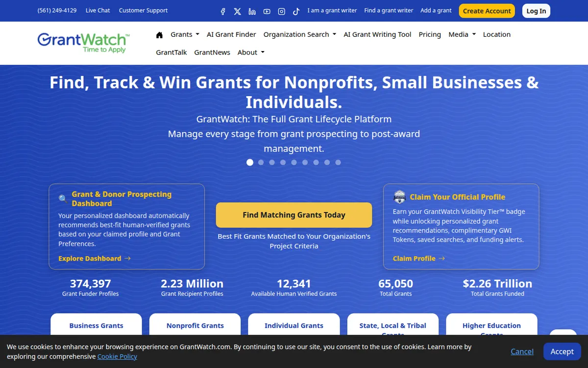This screenshot has height=368, width=588.
Task: Expand the About dropdown menu
Action: [x=251, y=52]
